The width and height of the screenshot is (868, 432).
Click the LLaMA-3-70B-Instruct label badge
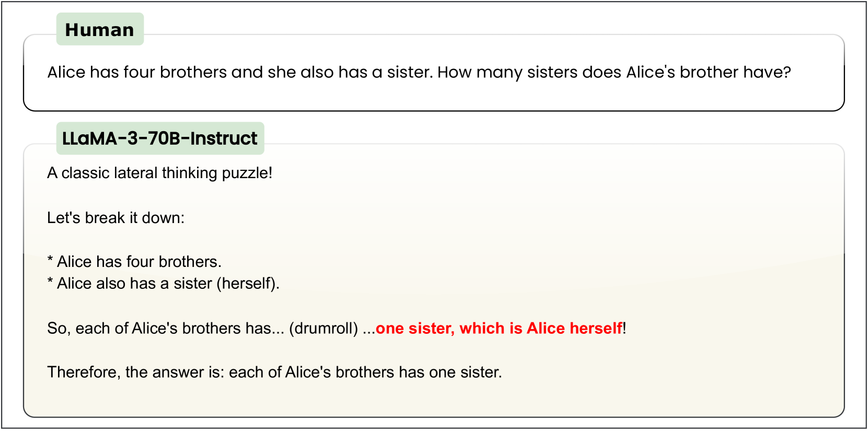coord(160,138)
